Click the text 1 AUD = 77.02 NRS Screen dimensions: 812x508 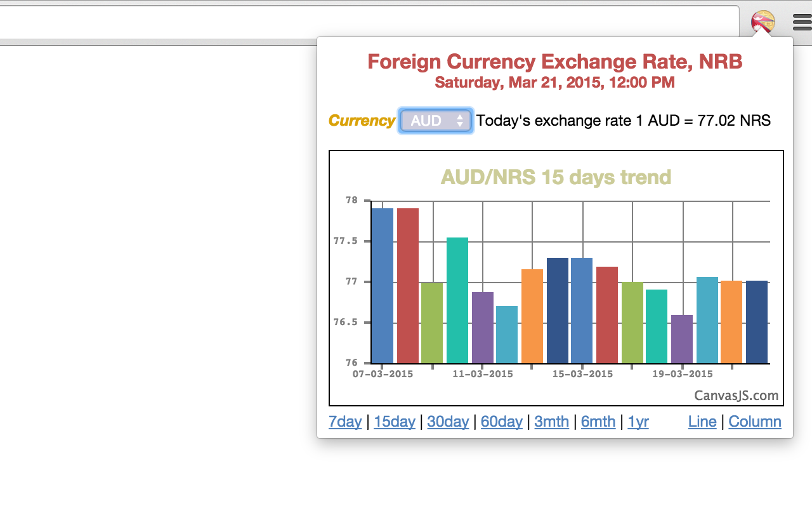(x=703, y=121)
